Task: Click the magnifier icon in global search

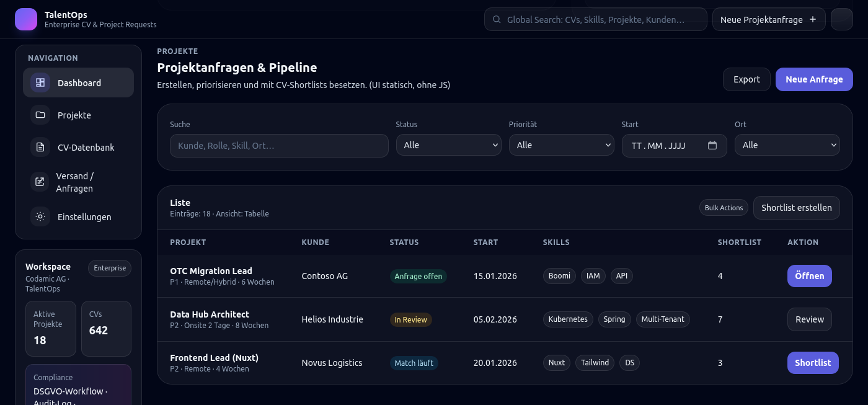Action: (x=497, y=19)
